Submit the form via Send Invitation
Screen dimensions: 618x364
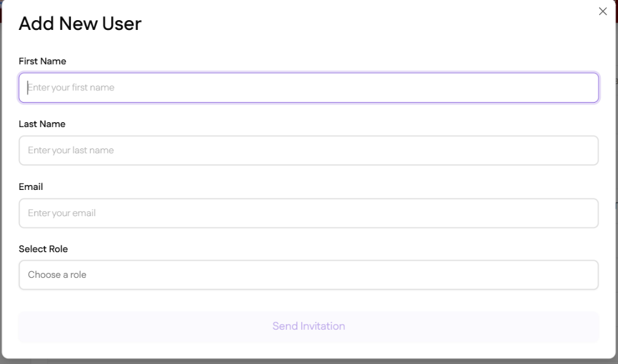pos(308,326)
